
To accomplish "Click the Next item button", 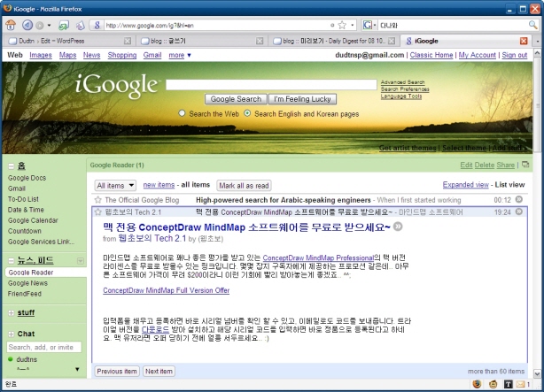I will coord(159,371).
